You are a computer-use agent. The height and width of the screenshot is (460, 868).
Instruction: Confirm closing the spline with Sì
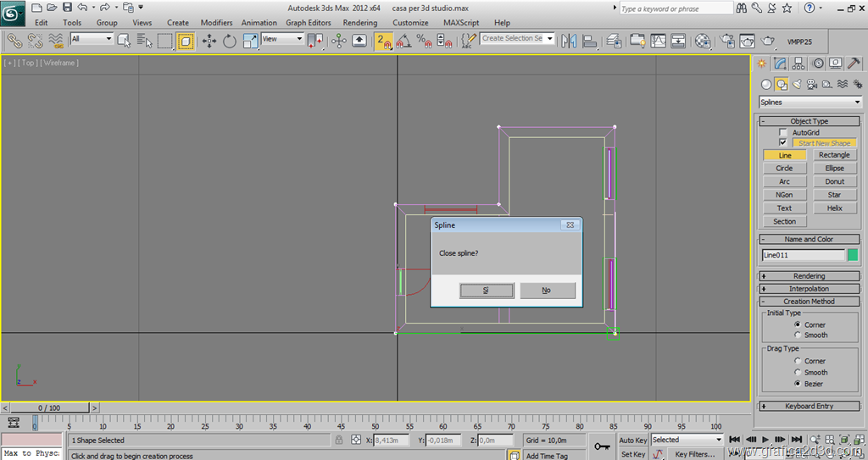pyautogui.click(x=487, y=290)
